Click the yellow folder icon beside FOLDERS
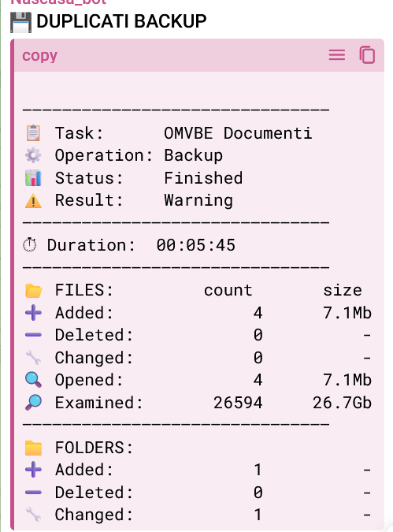The image size is (393, 532). [33, 448]
